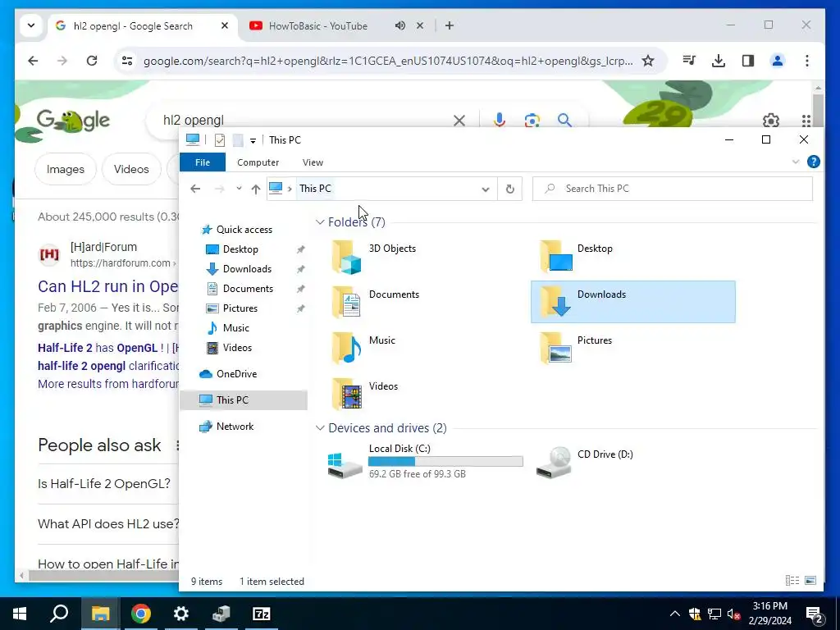The height and width of the screenshot is (630, 840).
Task: Go up one level with Up arrow
Action: [256, 189]
